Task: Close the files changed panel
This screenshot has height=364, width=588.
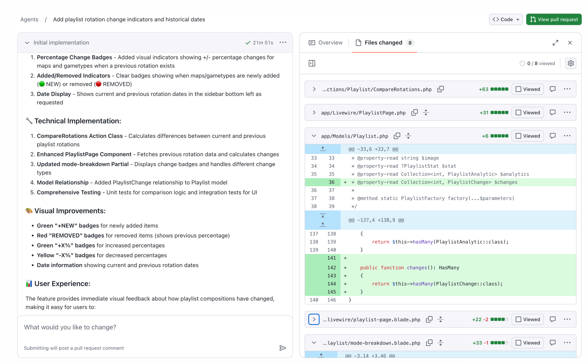Action: pyautogui.click(x=570, y=43)
